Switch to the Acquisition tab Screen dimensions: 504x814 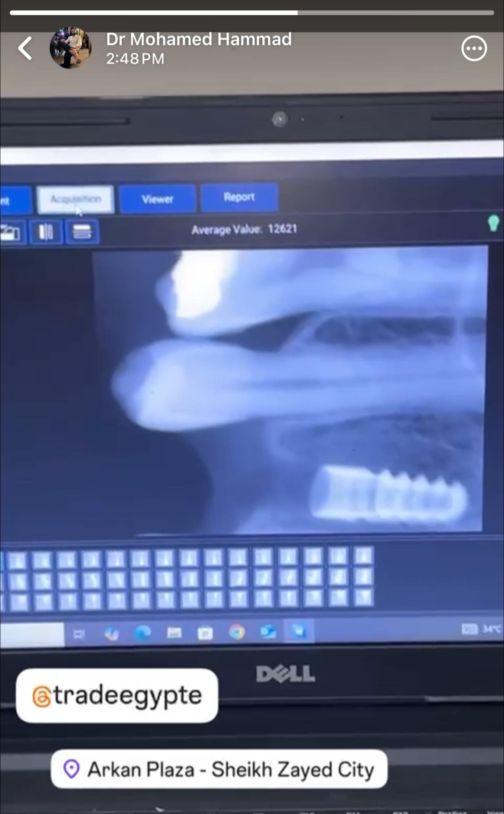(x=75, y=199)
